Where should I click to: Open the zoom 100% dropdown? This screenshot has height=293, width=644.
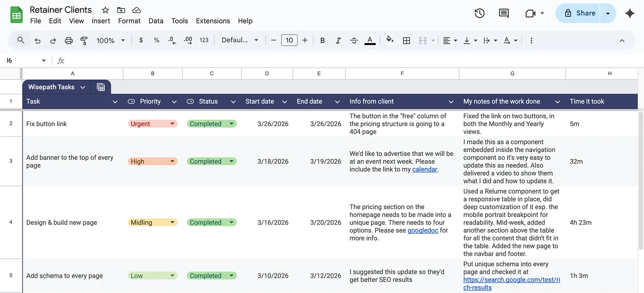[111, 40]
